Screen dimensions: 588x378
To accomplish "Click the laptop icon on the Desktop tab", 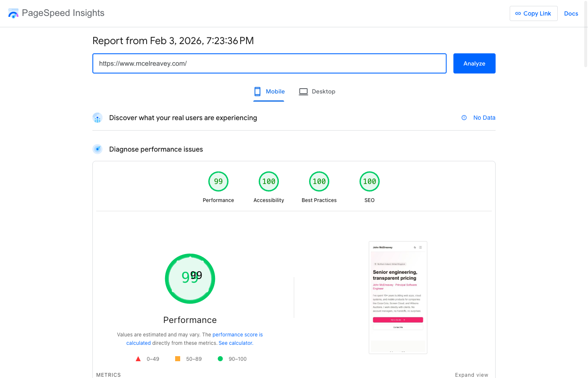I will [x=303, y=91].
